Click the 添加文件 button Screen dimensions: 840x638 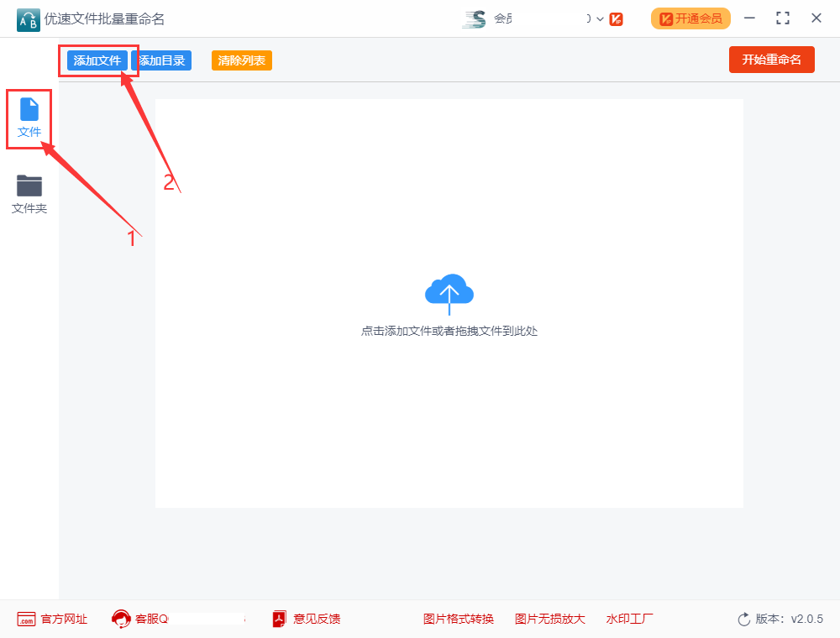(x=97, y=60)
